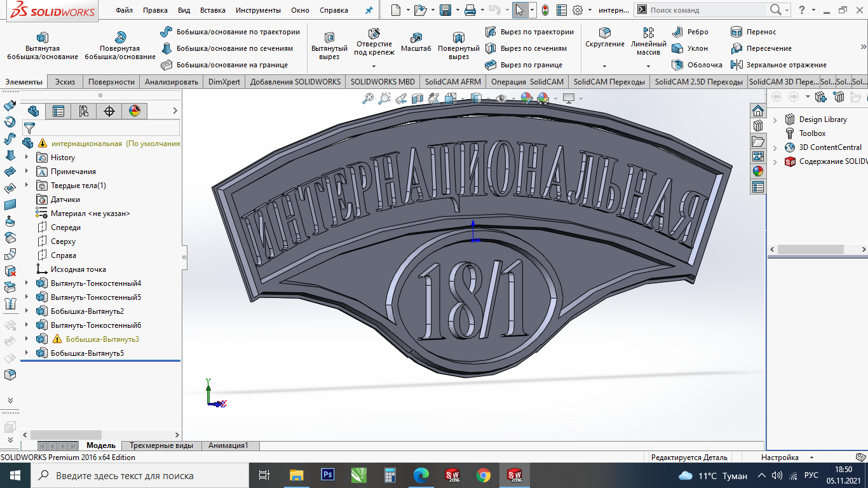Click the Настройка status bar button
868x488 pixels.
780,457
